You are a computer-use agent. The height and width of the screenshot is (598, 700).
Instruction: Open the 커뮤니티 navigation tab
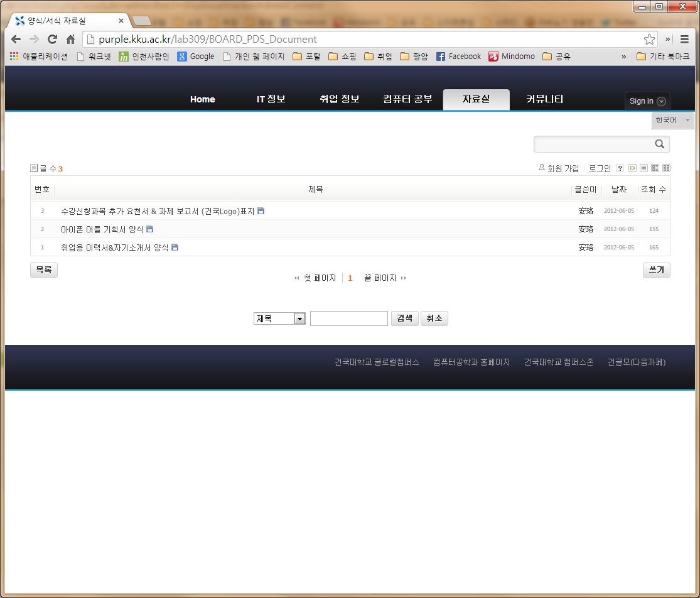click(x=544, y=99)
